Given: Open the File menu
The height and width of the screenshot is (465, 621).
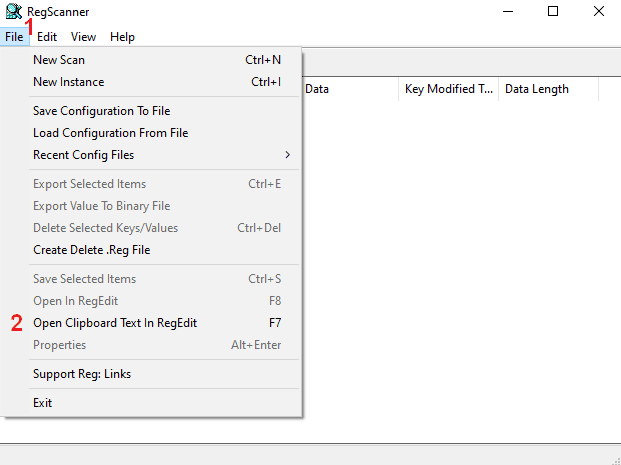Looking at the screenshot, I should click(x=14, y=37).
